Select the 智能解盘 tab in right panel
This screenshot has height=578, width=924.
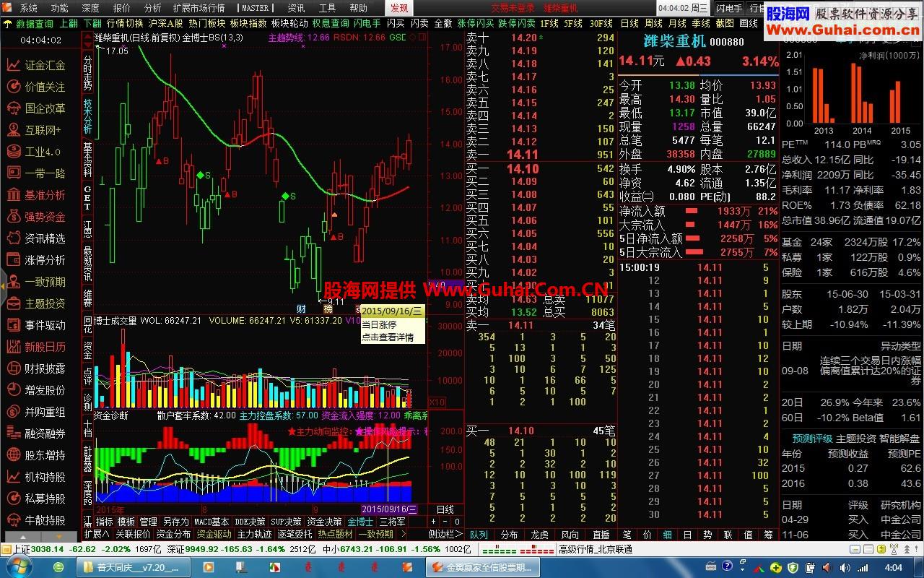[x=899, y=439]
